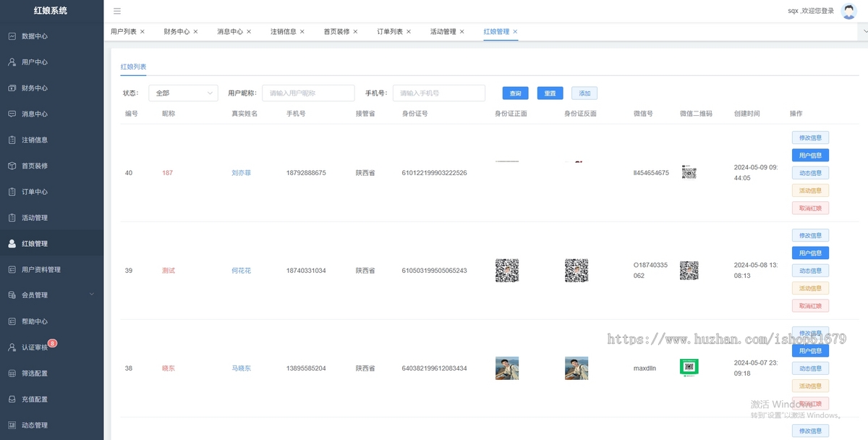Click 修改信息 for 刘亦菲

810,137
